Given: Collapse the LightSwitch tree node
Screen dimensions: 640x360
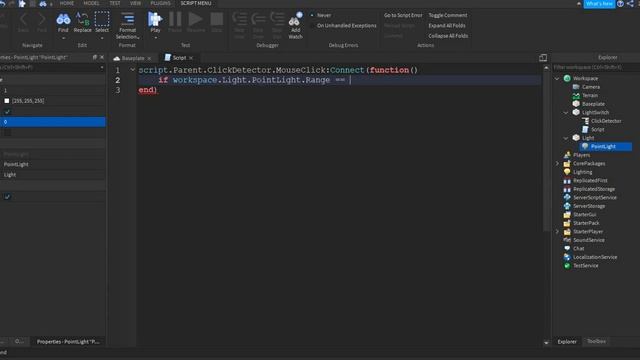Looking at the screenshot, I should [566, 112].
